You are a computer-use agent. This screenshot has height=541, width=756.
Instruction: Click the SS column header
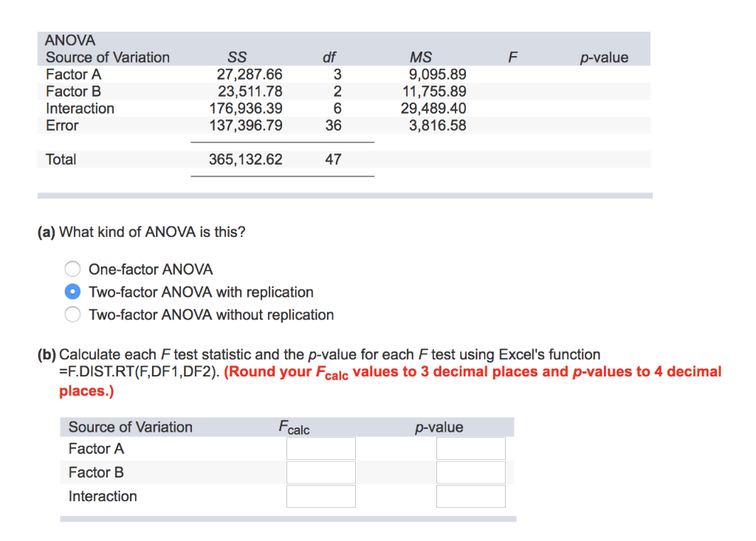pos(237,58)
